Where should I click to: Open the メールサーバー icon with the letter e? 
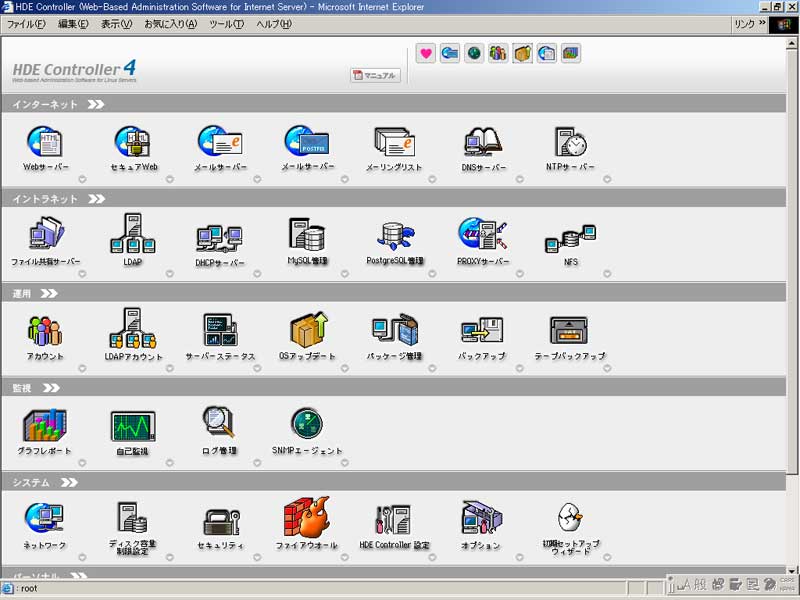[x=220, y=141]
